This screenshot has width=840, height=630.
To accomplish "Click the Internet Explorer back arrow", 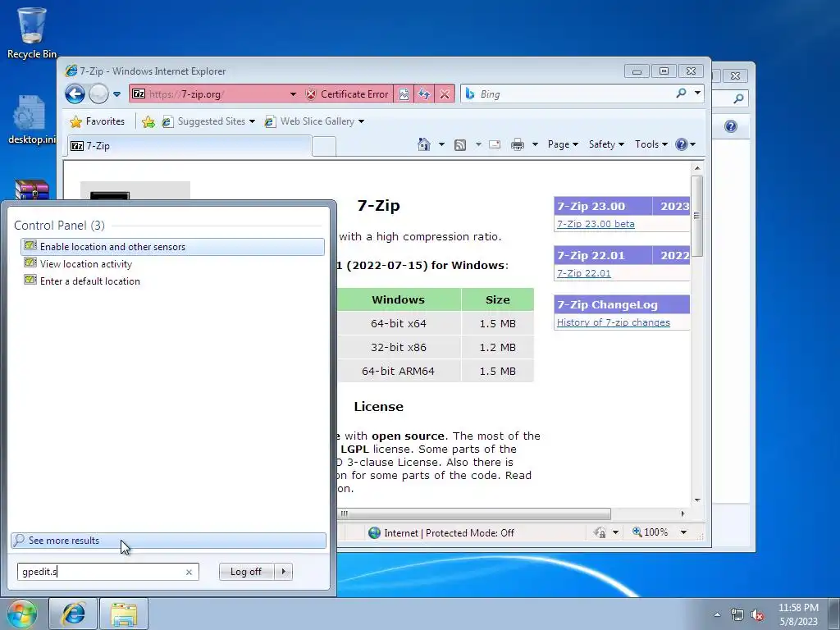I will point(75,94).
